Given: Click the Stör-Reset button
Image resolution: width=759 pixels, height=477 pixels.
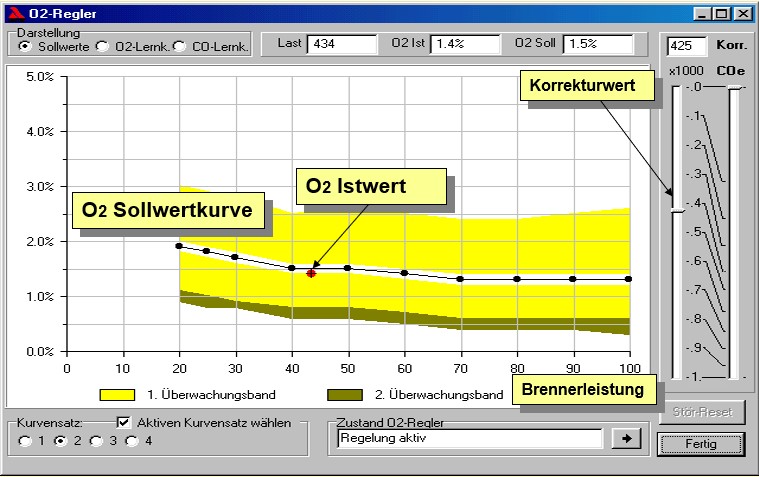Looking at the screenshot, I should (701, 412).
